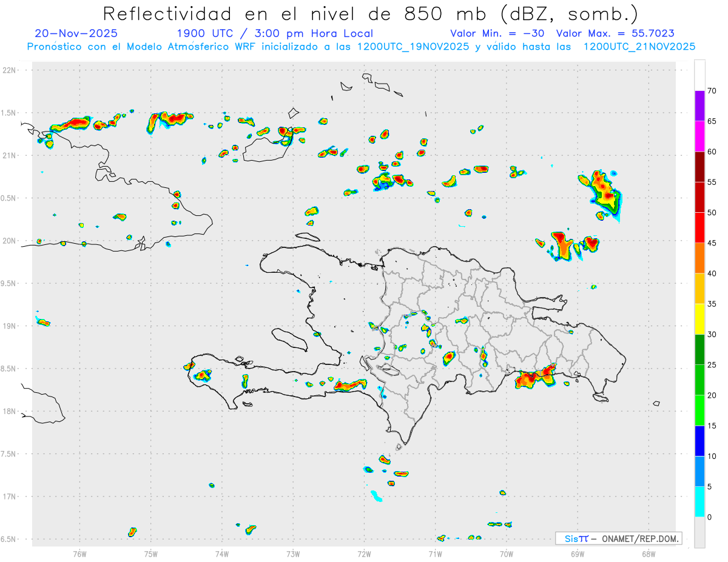Click the light blue 5-10 dBZ colorbar segment
Screen dimensions: 728x562
699,471
